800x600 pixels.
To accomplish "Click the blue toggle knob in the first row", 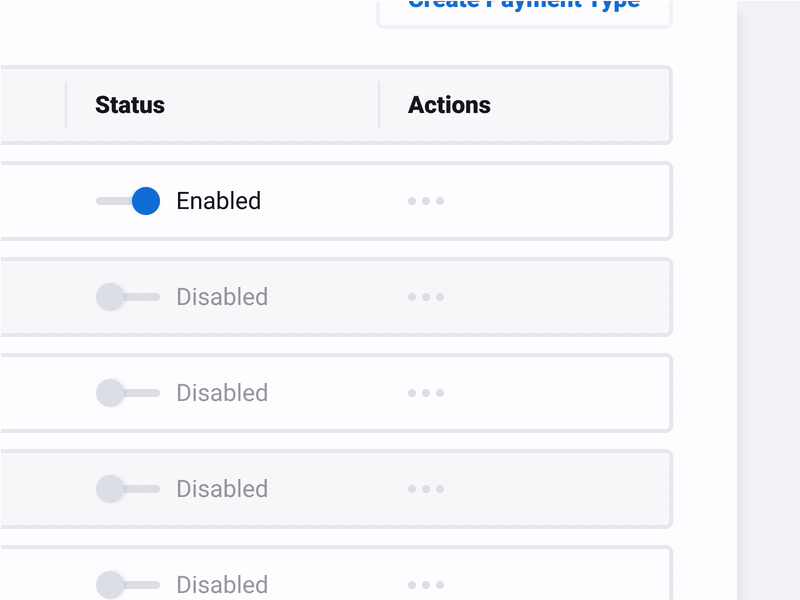I will [x=146, y=200].
